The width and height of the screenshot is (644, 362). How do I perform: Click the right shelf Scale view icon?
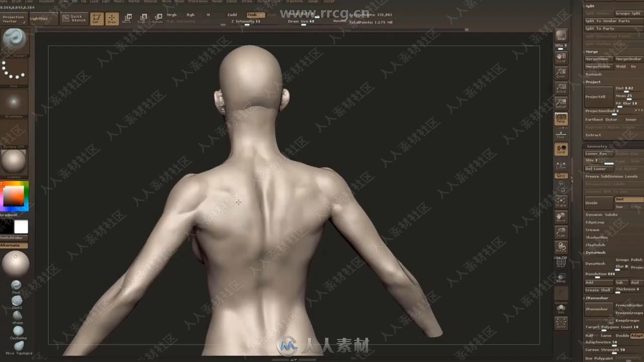coord(561,232)
